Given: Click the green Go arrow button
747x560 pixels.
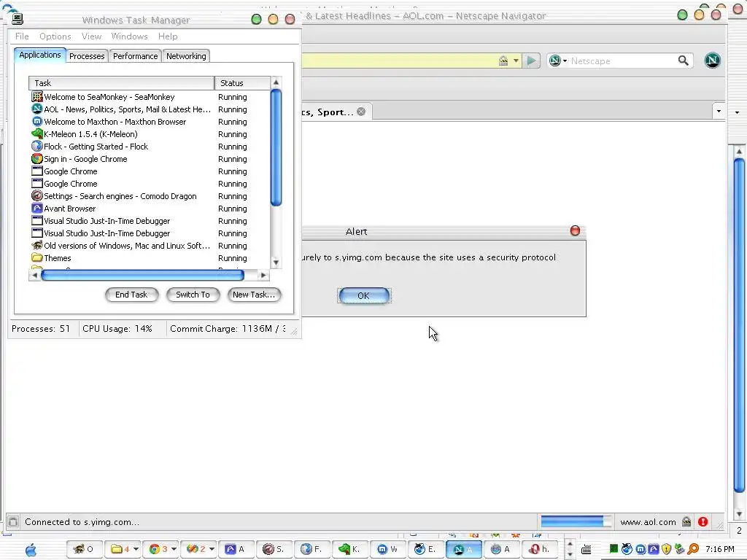Looking at the screenshot, I should (x=531, y=61).
